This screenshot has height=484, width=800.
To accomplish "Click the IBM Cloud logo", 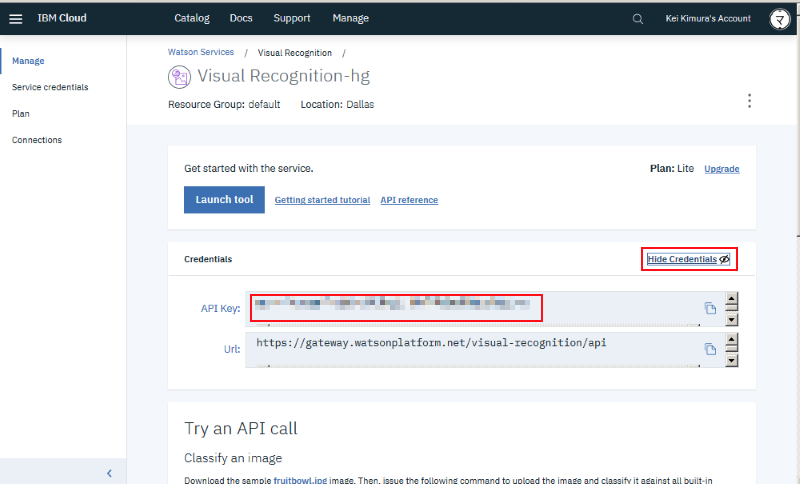I will (62, 18).
